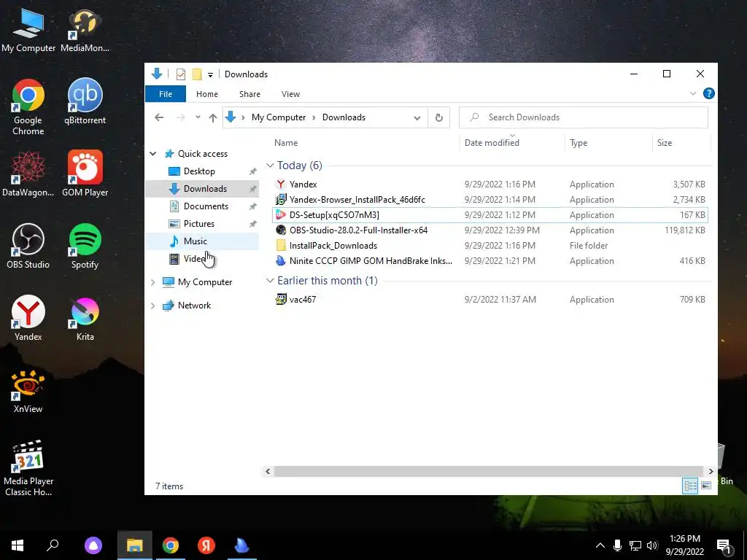Select Desktop in Quick access
Image resolution: width=747 pixels, height=560 pixels.
tap(199, 171)
